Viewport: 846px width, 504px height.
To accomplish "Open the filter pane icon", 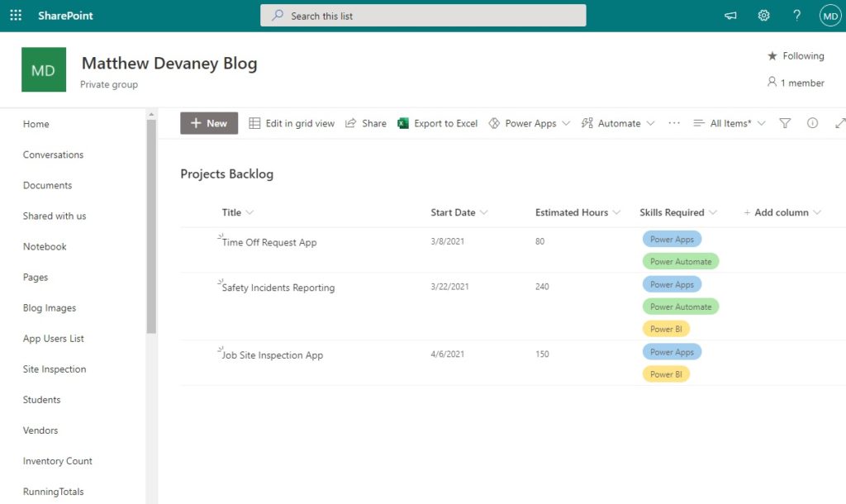I will [785, 122].
